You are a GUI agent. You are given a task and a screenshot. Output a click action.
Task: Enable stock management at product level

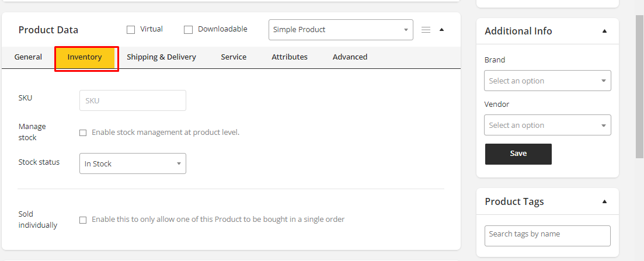point(83,133)
